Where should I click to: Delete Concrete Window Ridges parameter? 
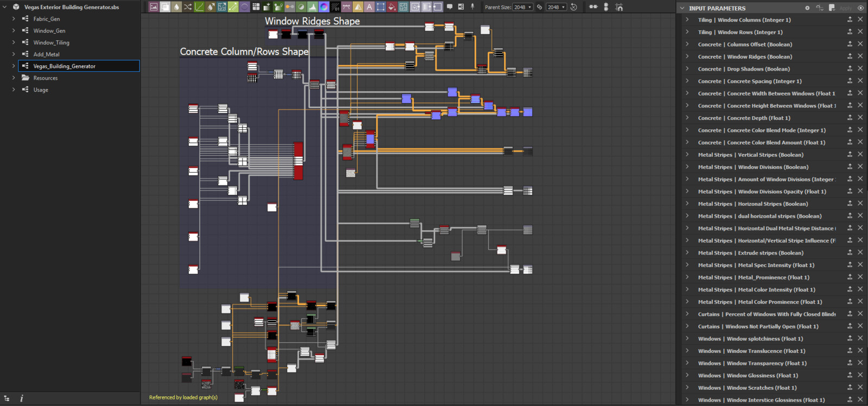click(860, 56)
